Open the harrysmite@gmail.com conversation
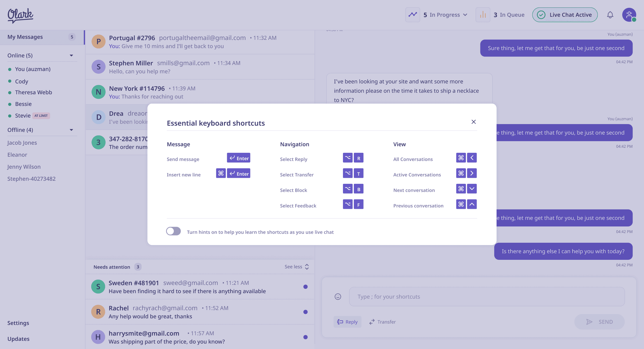This screenshot has height=349, width=644. [200, 337]
